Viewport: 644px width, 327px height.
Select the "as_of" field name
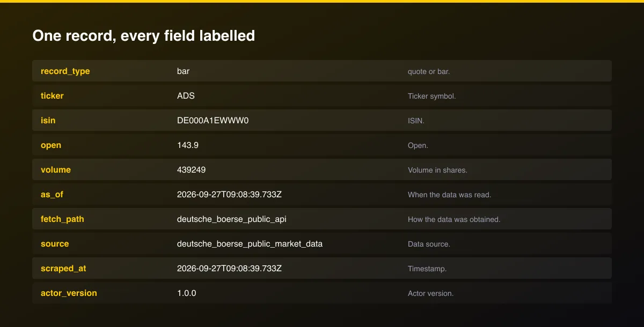[52, 195]
